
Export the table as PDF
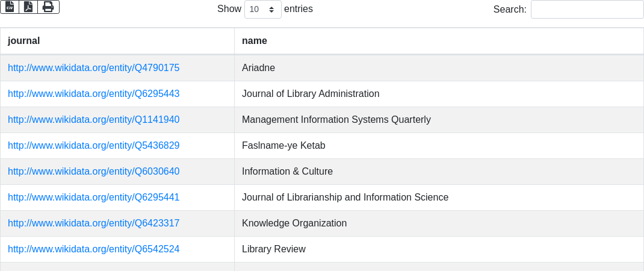[x=28, y=7]
